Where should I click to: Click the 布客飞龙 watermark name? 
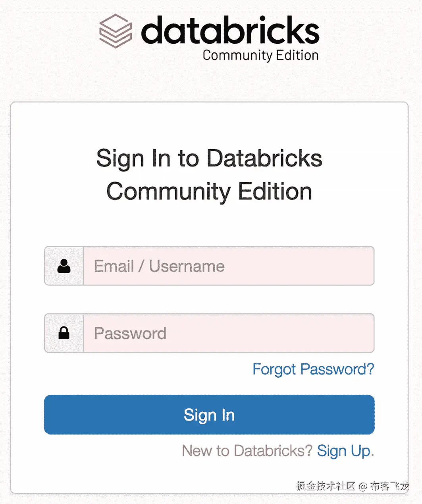pos(389,486)
